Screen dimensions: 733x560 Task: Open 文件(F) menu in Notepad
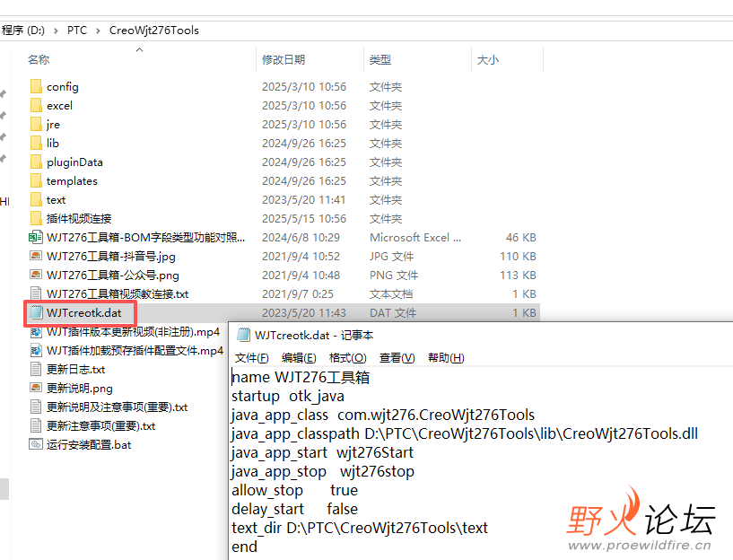tap(251, 357)
